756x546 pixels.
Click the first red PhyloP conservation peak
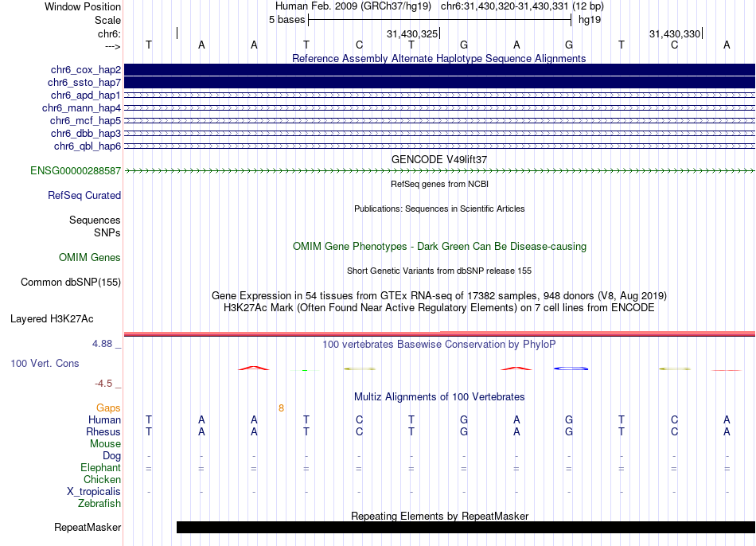pyautogui.click(x=254, y=369)
